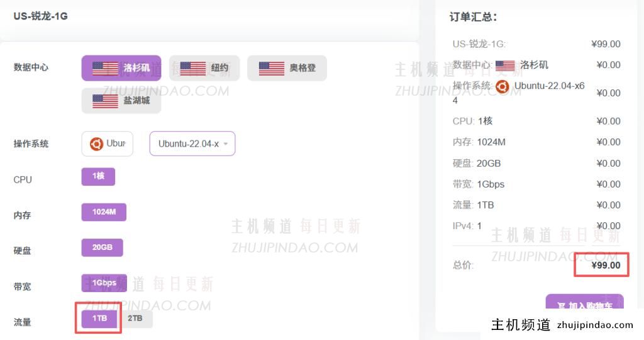
Task: Choose the 纽约 data center
Action: [x=204, y=68]
